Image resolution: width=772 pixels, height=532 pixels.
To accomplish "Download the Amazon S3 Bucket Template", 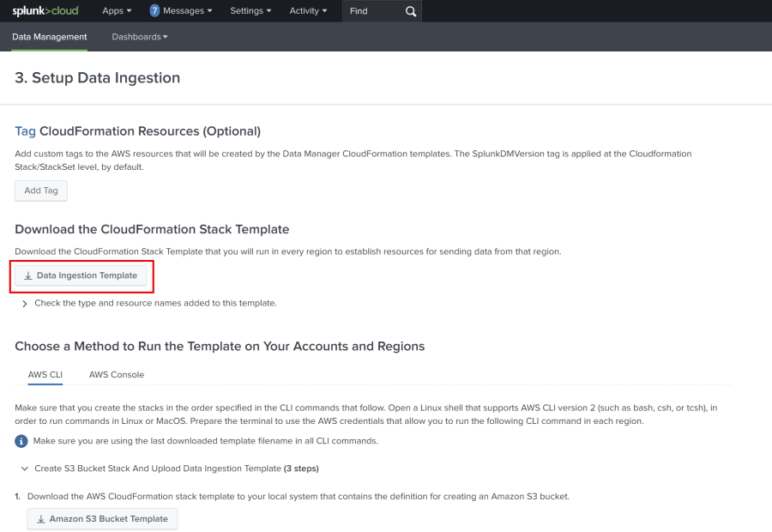I will (x=102, y=518).
